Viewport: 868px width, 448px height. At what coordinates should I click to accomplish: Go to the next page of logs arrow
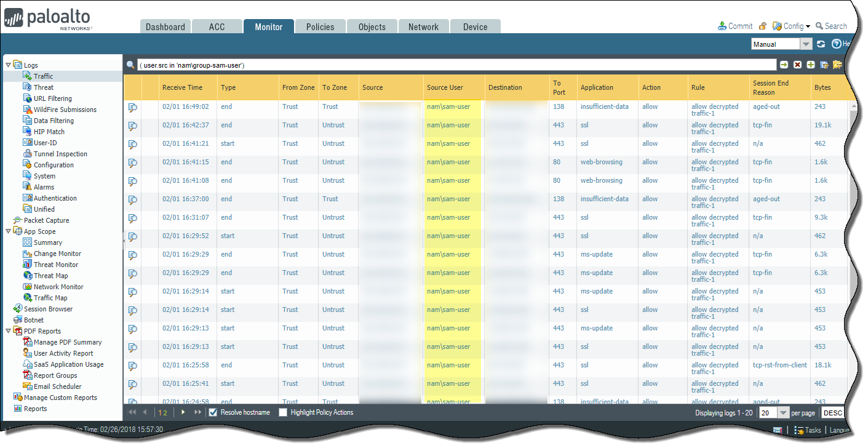(183, 412)
